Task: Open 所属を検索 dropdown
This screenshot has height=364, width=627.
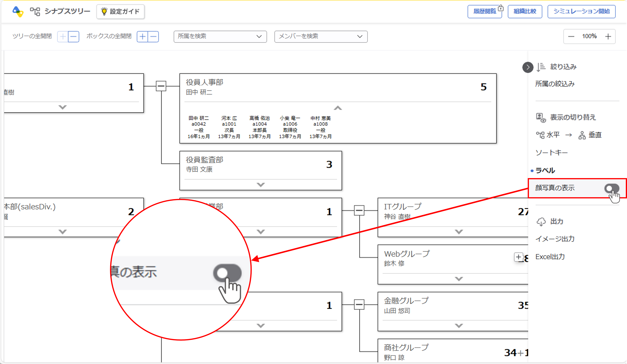Action: pyautogui.click(x=220, y=37)
